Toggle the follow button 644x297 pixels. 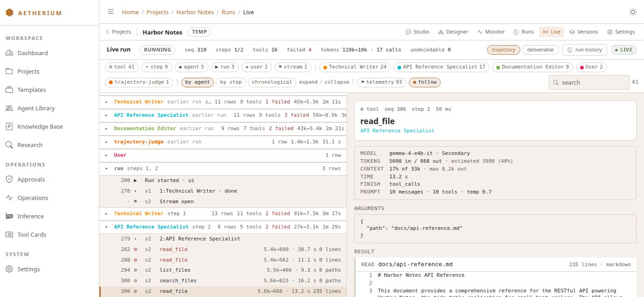click(425, 82)
